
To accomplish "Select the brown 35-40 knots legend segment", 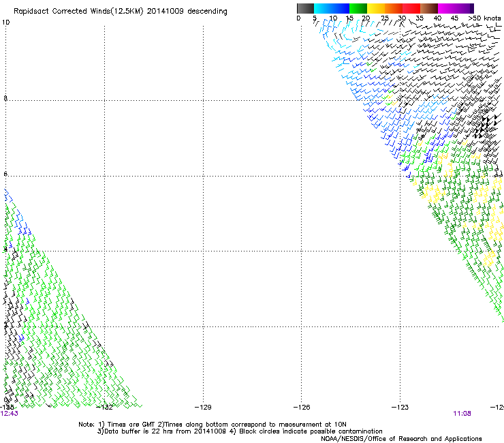I will tap(429, 8).
